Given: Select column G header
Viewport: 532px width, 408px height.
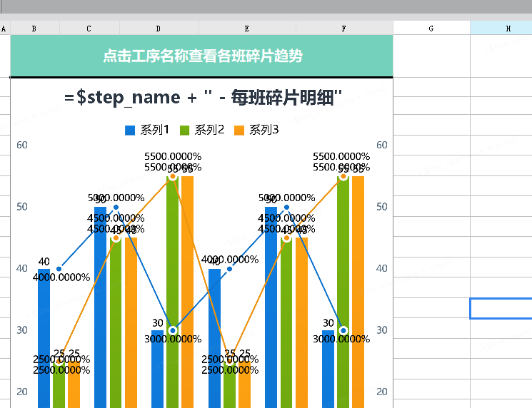Looking at the screenshot, I should coord(431,28).
